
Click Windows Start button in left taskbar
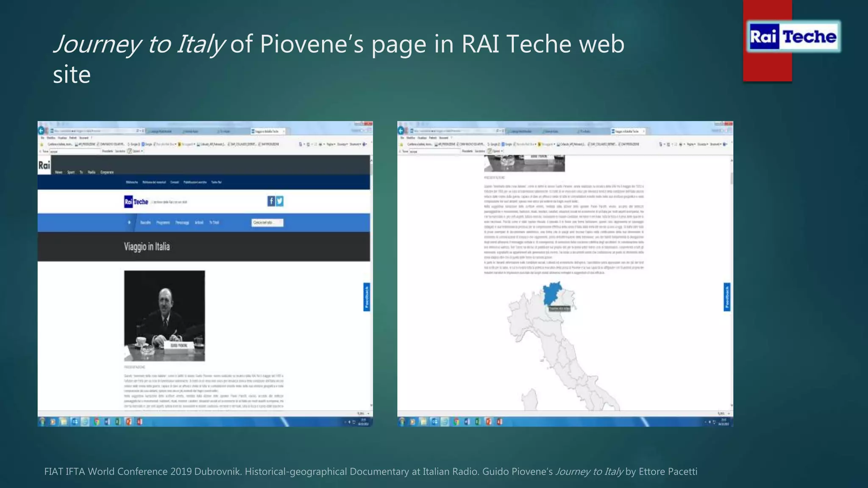click(x=42, y=421)
